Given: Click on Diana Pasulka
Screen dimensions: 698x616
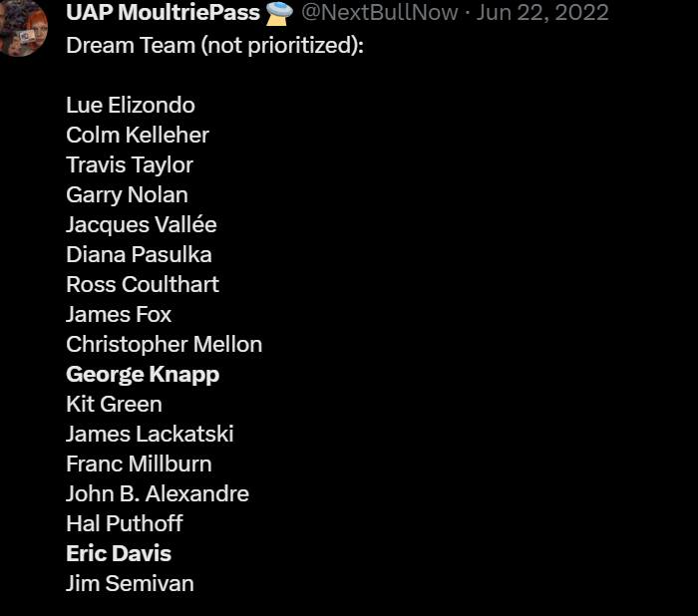Looking at the screenshot, I should (139, 254).
